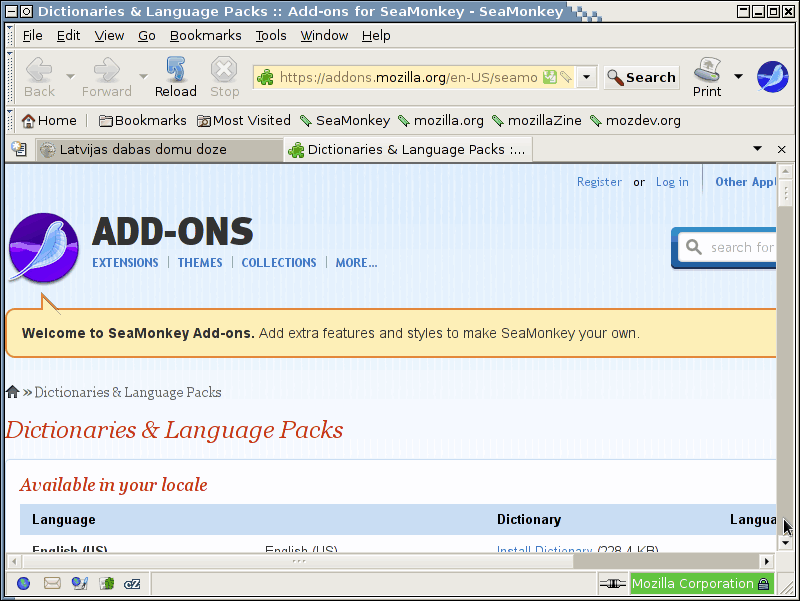
Task: Click the tag icon in URL bar
Action: 565,77
